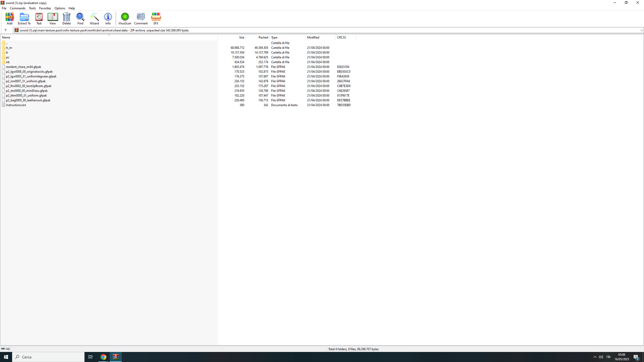Click CRC32 value 83625104
The height and width of the screenshot is (362, 644).
click(343, 67)
